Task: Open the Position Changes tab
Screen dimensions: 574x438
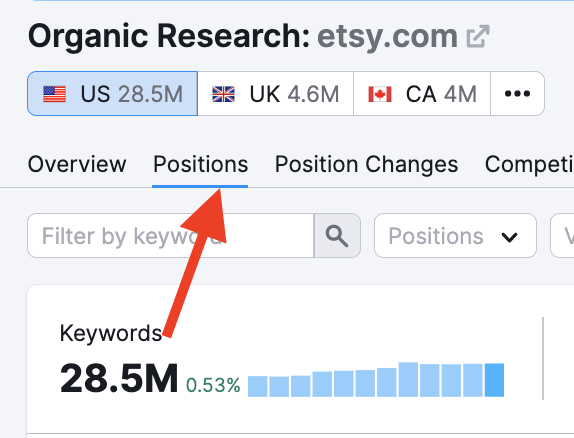Action: tap(366, 164)
